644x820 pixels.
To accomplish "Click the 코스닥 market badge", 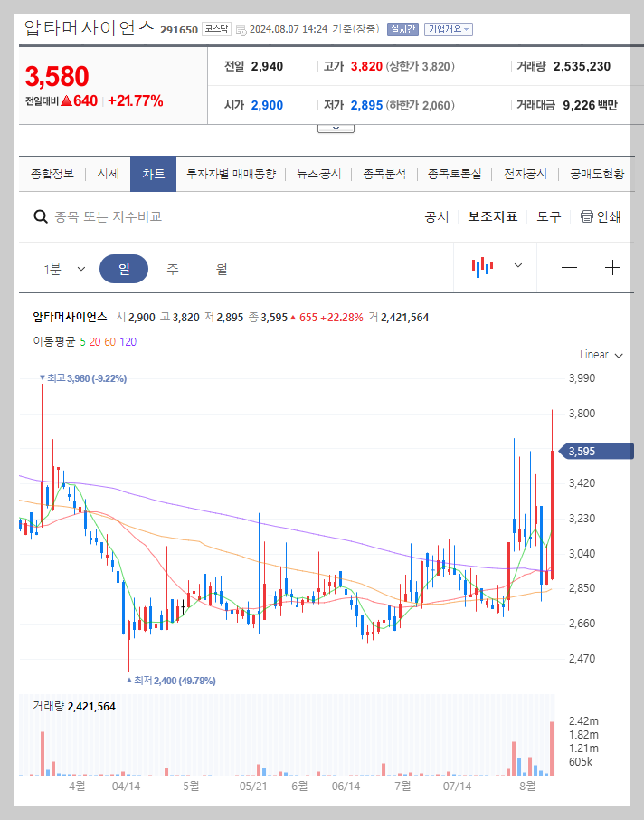I will (x=216, y=29).
